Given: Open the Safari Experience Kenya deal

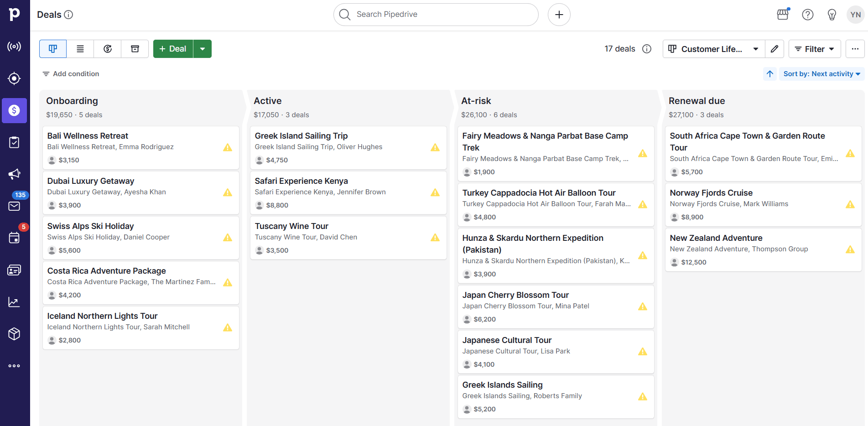Looking at the screenshot, I should point(348,193).
